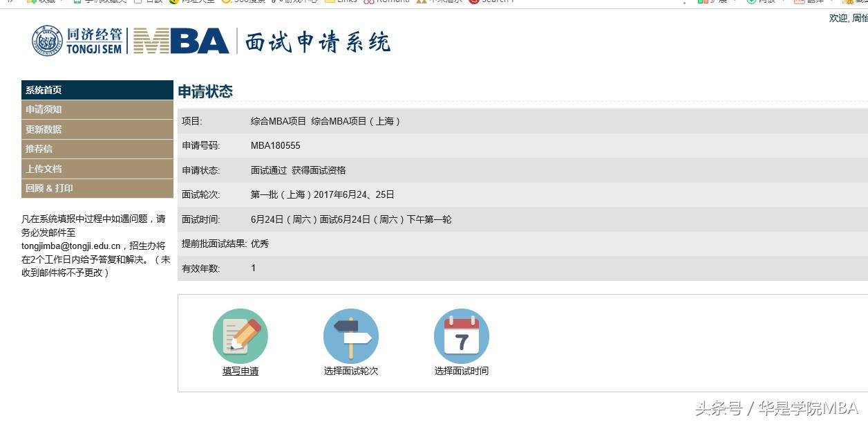Viewport: 868px width, 422px height.
Task: Click the underlined 填写申请 link
Action: click(240, 371)
